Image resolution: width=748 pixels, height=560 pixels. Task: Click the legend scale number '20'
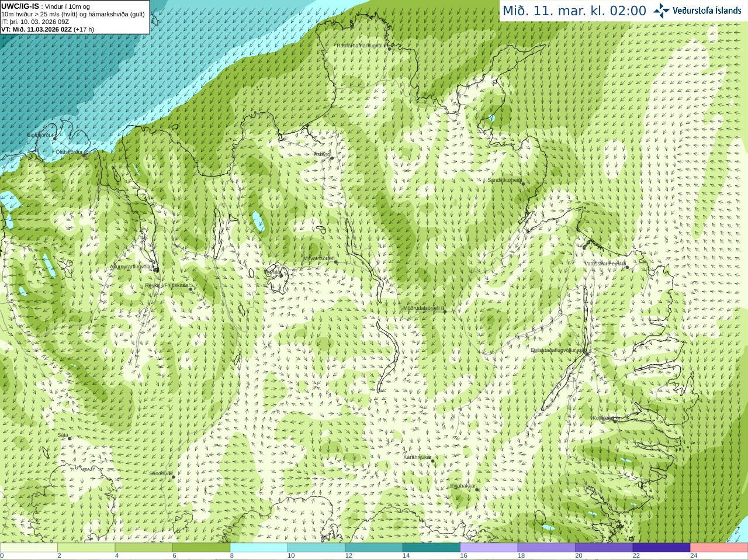tap(579, 556)
